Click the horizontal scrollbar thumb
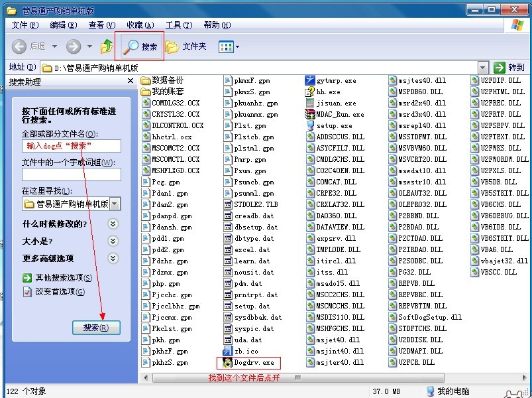 (298, 377)
